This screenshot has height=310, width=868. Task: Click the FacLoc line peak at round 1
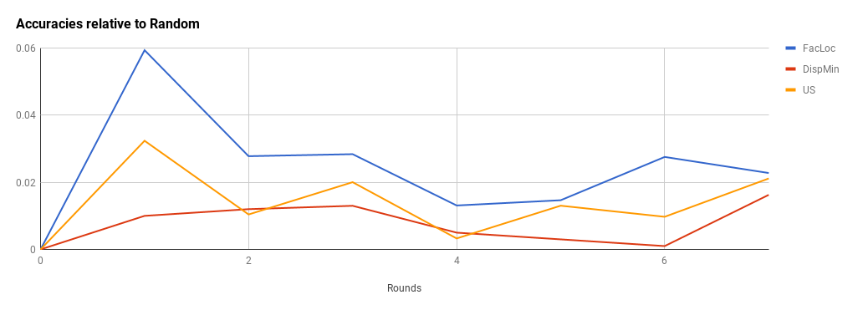coord(145,50)
